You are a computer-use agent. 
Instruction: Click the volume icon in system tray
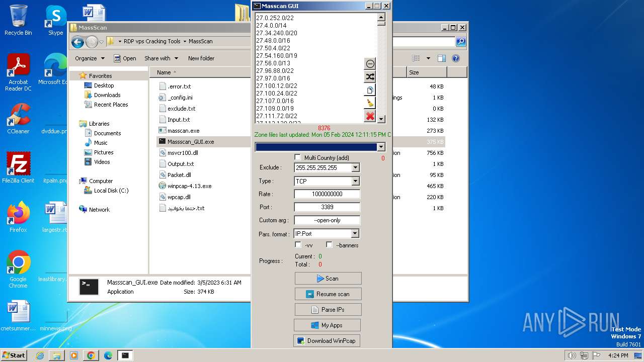[572, 355]
